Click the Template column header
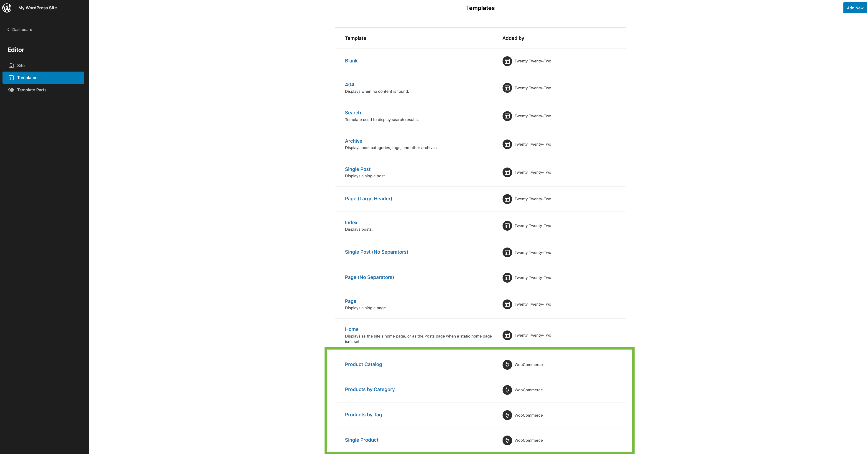 (x=355, y=38)
